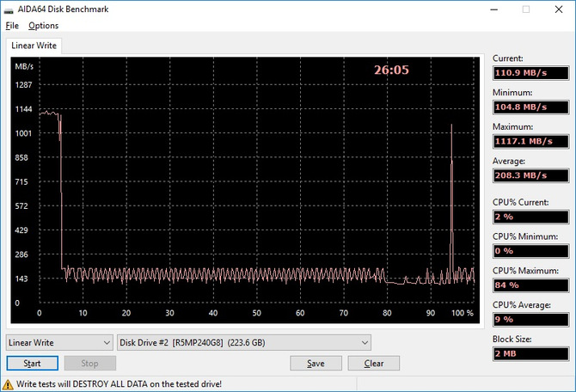This screenshot has width=576, height=392.
Task: Click the yellow warning triangle icon
Action: [x=8, y=384]
